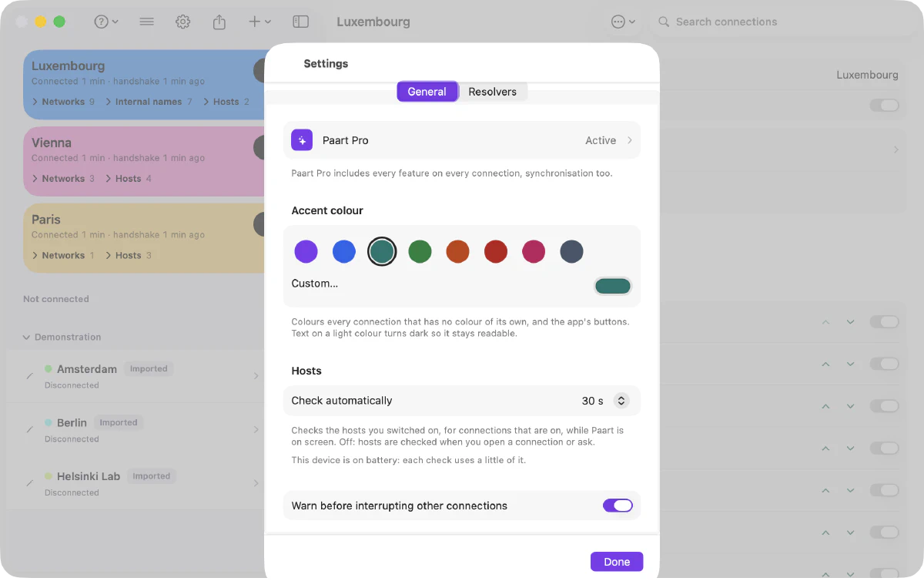
Task: Add a connection with the plus icon
Action: pos(259,22)
